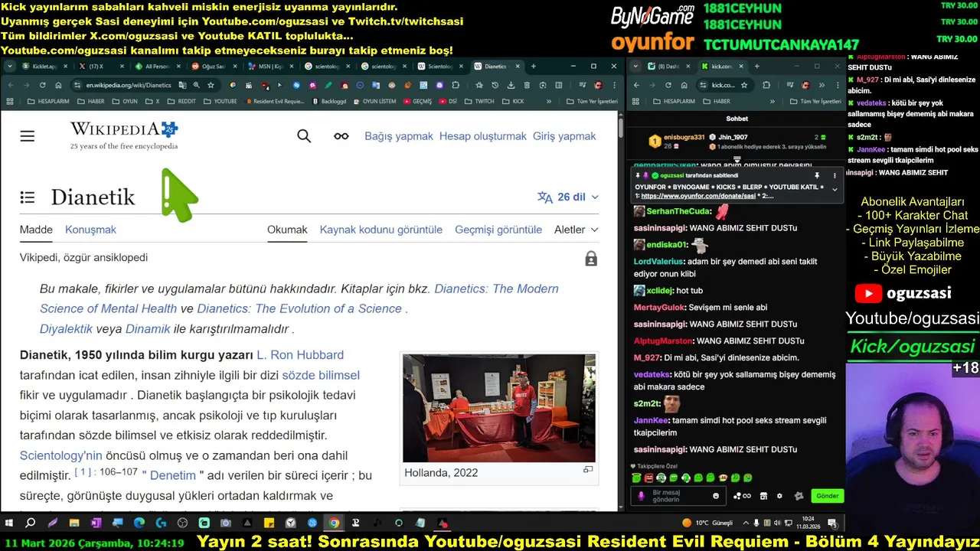Show hidden toolbar extensions in kick browser
Image resolution: width=980 pixels, height=551 pixels.
click(822, 85)
